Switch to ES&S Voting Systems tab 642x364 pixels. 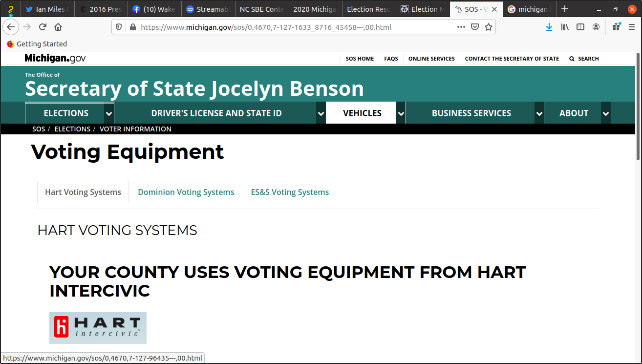coord(290,192)
